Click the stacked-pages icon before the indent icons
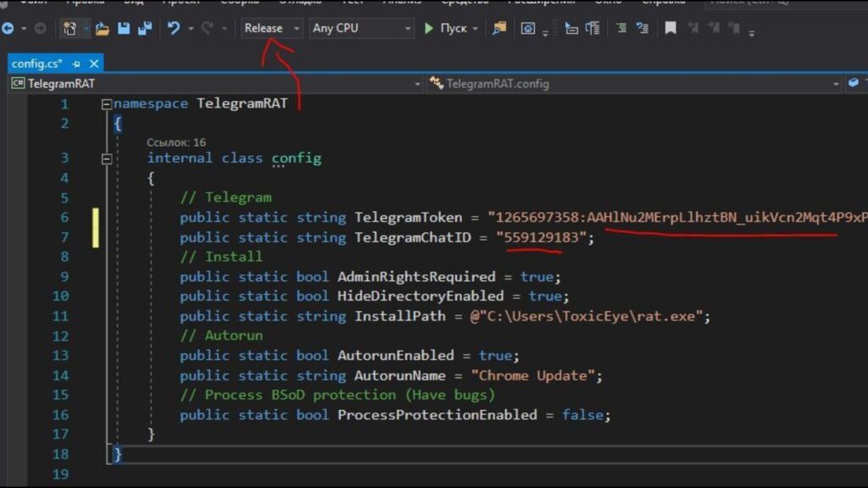 click(593, 28)
